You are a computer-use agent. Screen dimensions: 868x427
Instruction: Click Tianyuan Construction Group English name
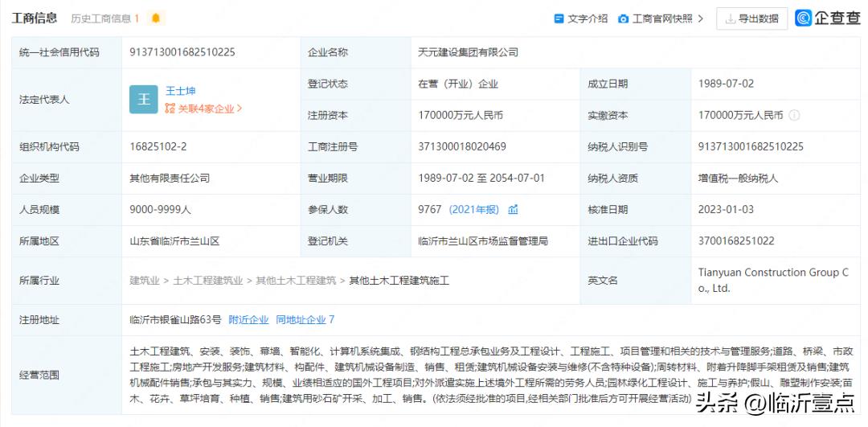(x=773, y=280)
